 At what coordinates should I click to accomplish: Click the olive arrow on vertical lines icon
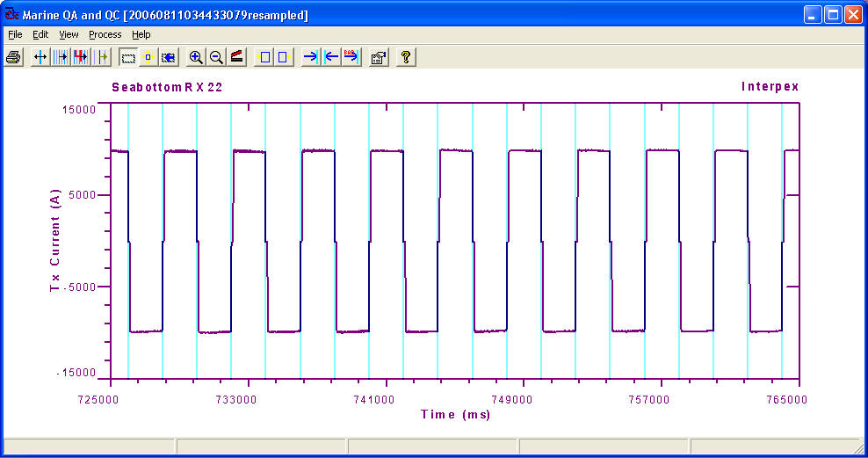[x=102, y=57]
